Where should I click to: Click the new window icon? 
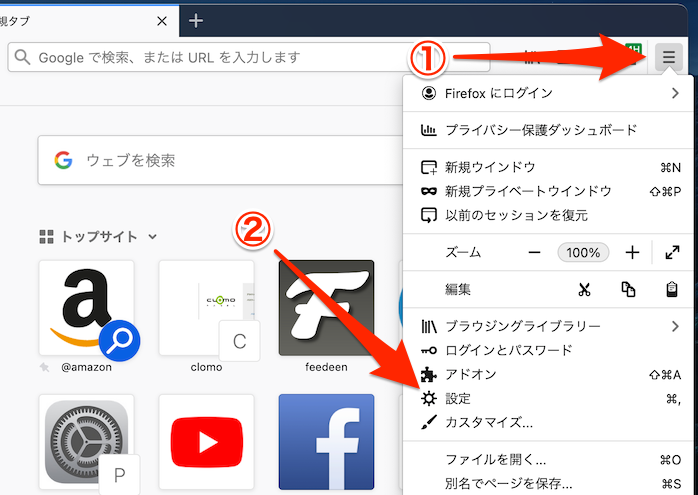[x=429, y=167]
